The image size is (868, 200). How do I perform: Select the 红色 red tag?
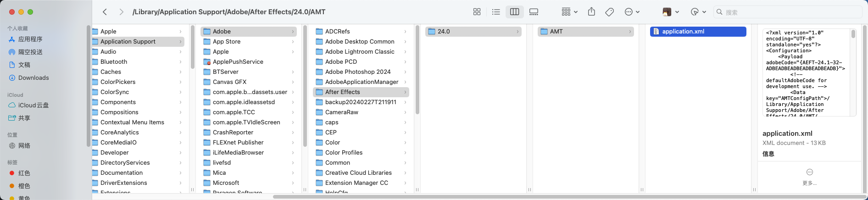coord(24,173)
